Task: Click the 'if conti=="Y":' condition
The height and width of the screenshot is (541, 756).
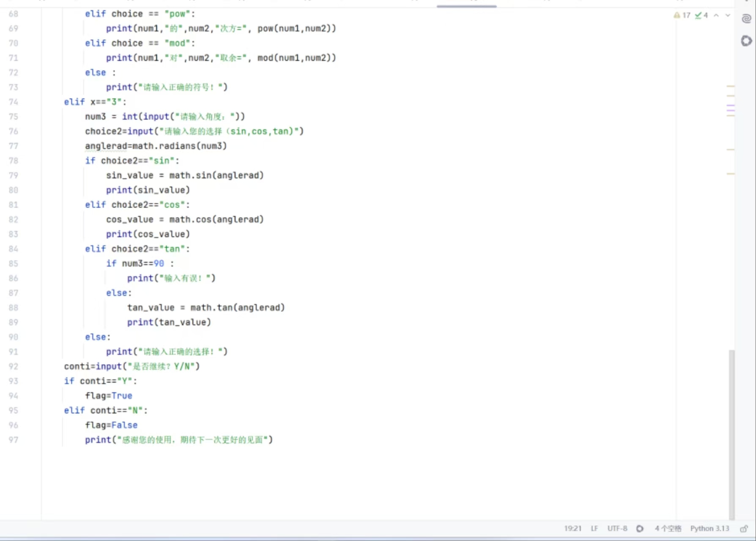Action: coord(101,381)
